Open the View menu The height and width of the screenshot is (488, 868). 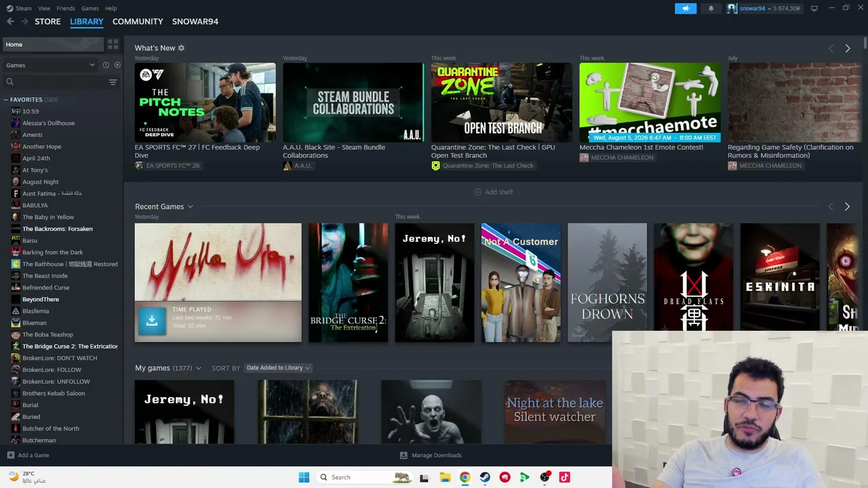(44, 8)
